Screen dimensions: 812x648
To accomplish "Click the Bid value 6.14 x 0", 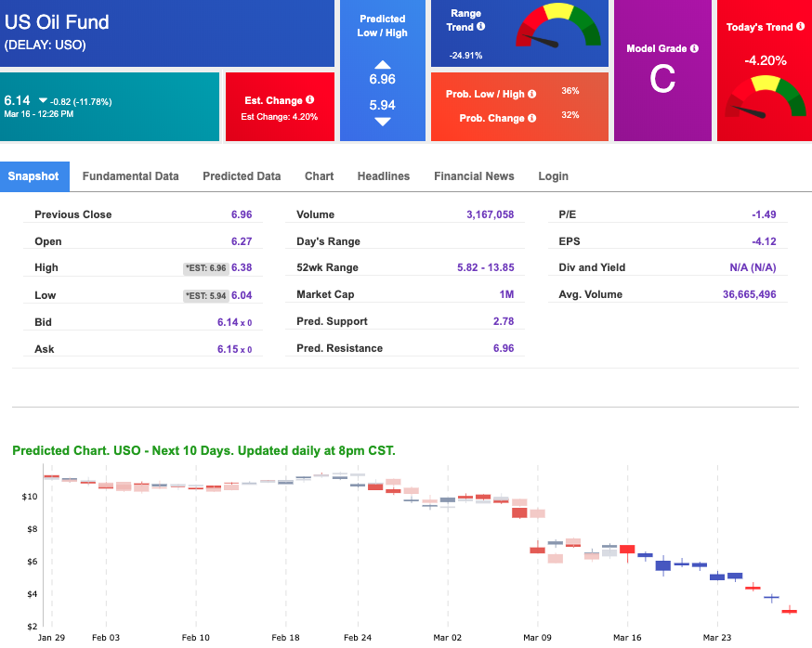I will click(x=235, y=322).
